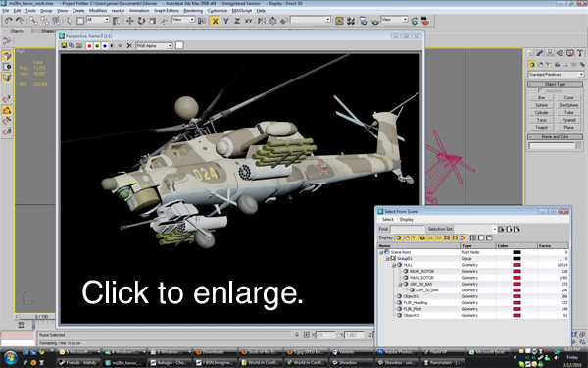
Task: Open Selection Set dropdown in Select From Scene
Action: pos(475,229)
